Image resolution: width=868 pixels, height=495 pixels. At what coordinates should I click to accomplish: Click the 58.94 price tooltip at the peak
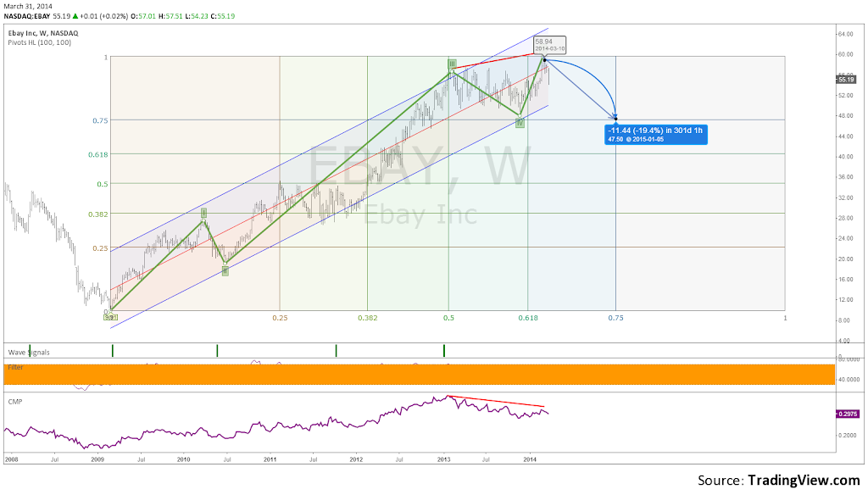point(549,44)
